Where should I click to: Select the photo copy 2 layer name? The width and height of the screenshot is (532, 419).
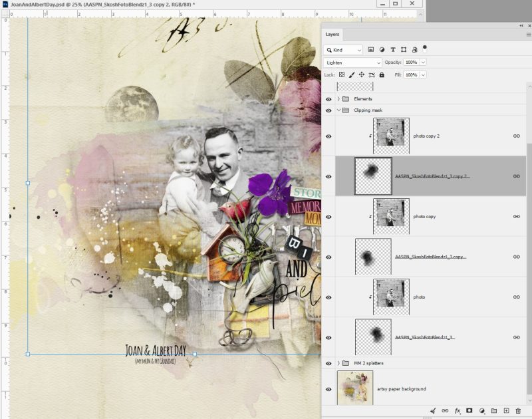pyautogui.click(x=426, y=136)
